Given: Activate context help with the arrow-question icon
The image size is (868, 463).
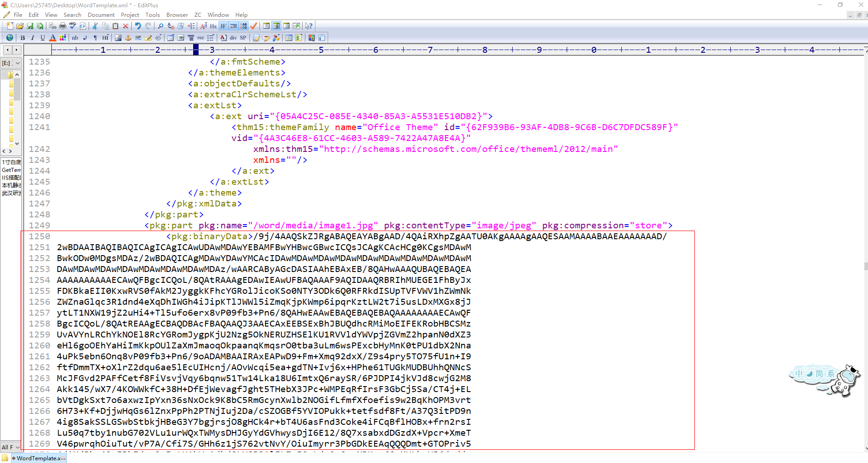Looking at the screenshot, I should [x=309, y=26].
